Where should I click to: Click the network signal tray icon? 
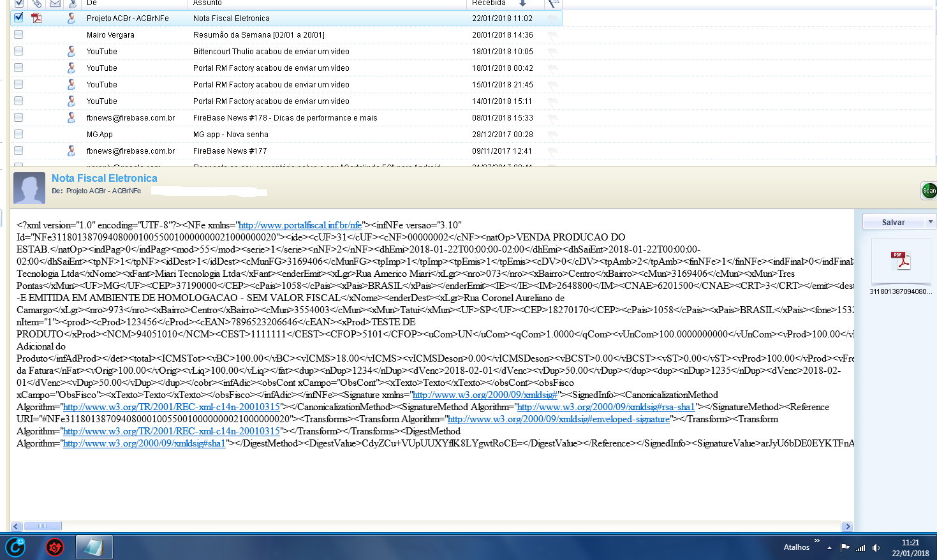(x=860, y=547)
